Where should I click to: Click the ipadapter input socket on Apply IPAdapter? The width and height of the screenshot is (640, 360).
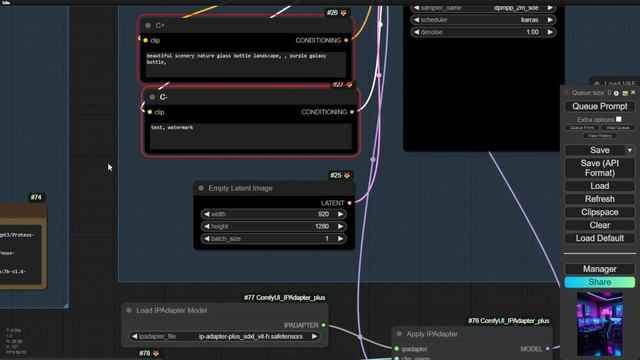pos(396,349)
